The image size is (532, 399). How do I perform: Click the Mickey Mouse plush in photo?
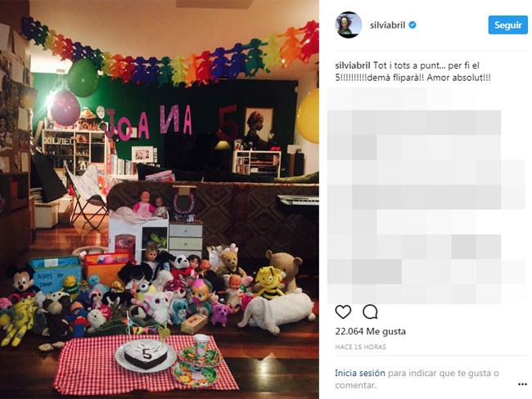tap(22, 280)
